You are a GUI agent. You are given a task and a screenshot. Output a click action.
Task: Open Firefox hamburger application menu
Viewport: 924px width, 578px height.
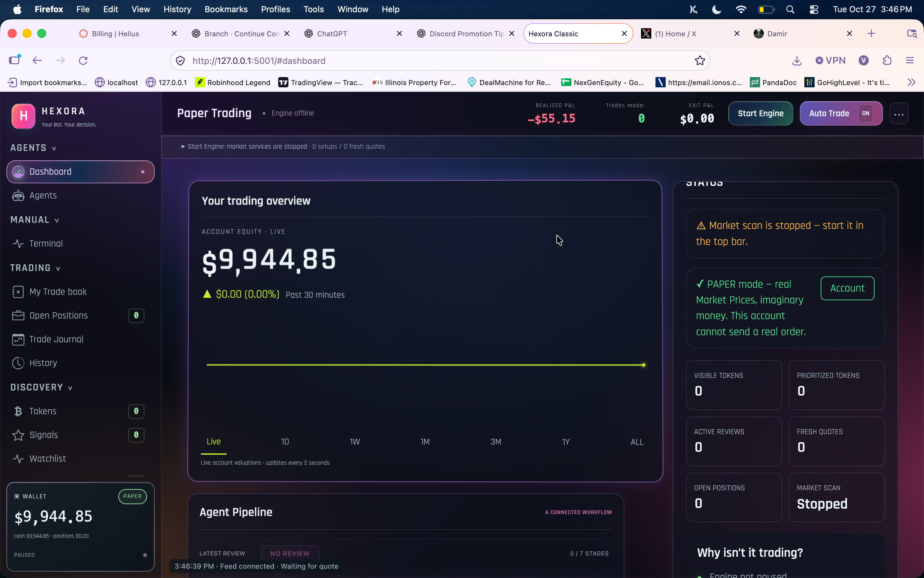coord(910,60)
